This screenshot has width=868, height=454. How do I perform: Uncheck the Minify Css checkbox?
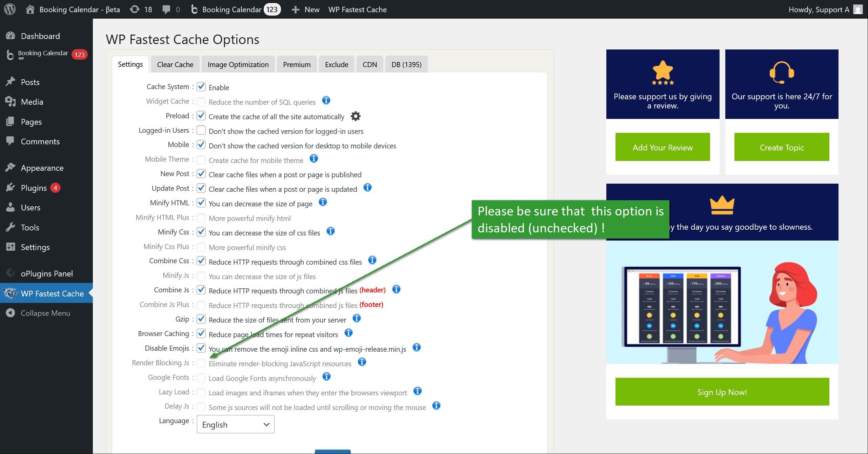(201, 232)
